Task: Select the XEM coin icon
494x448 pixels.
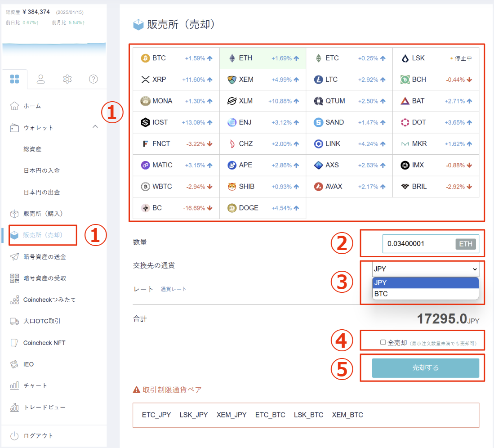Action: 232,80
